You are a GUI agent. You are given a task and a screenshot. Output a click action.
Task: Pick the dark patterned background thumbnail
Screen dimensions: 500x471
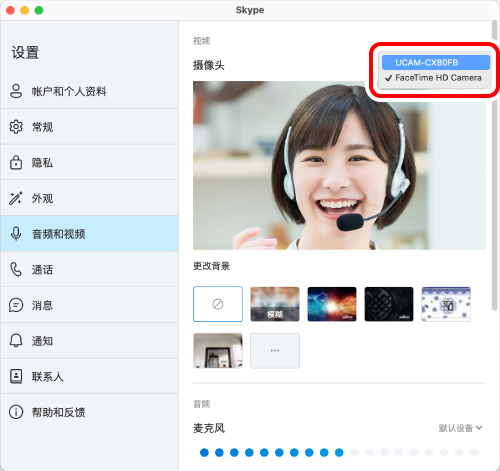(x=389, y=304)
